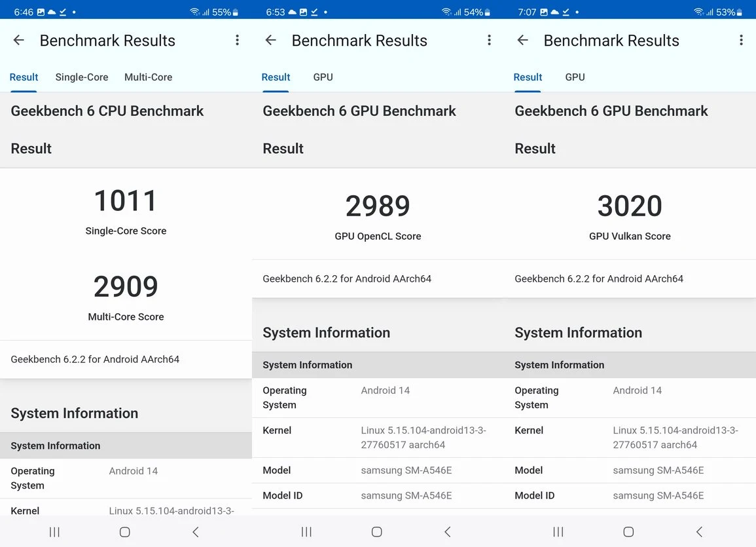Tap the 6:53 clock in status bar

coord(276,12)
